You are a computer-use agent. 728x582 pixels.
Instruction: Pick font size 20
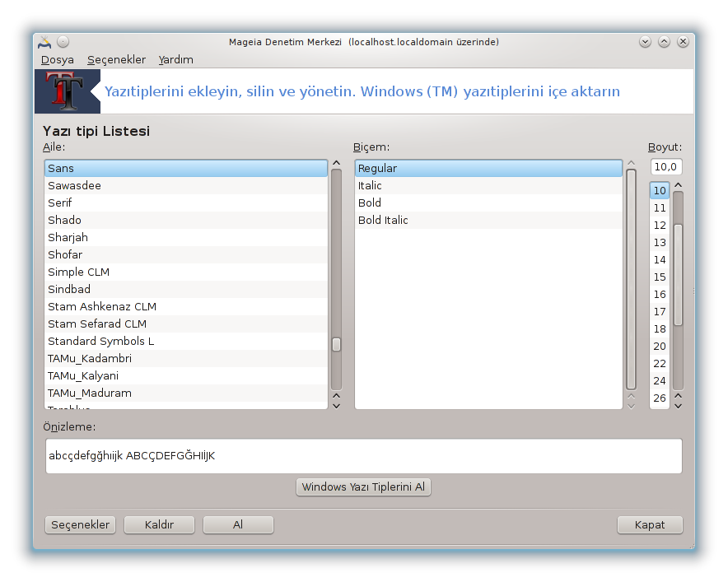[x=660, y=347]
